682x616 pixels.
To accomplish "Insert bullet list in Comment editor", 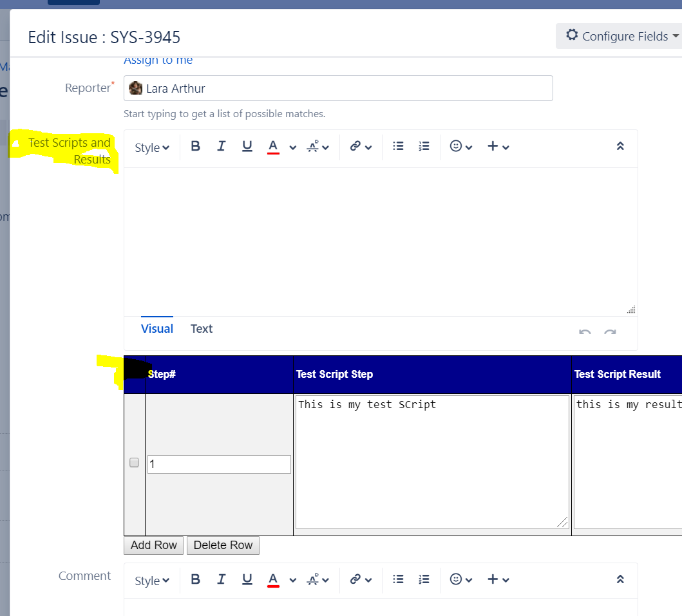I will (398, 579).
